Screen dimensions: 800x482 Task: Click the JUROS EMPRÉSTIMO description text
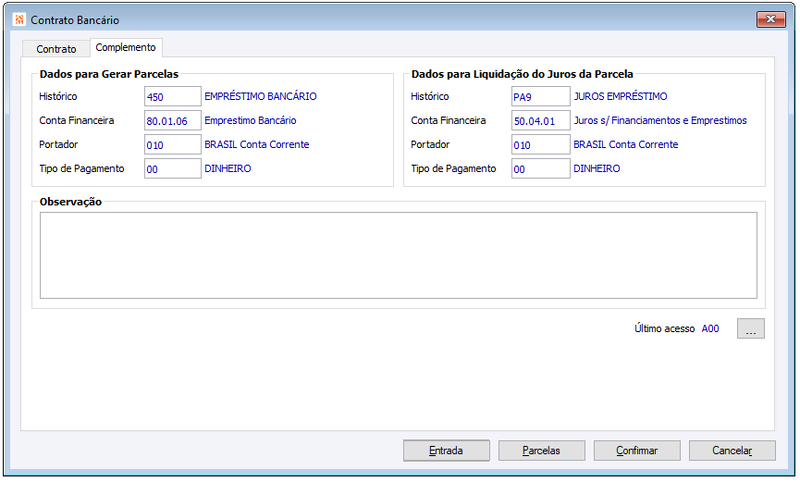[620, 96]
